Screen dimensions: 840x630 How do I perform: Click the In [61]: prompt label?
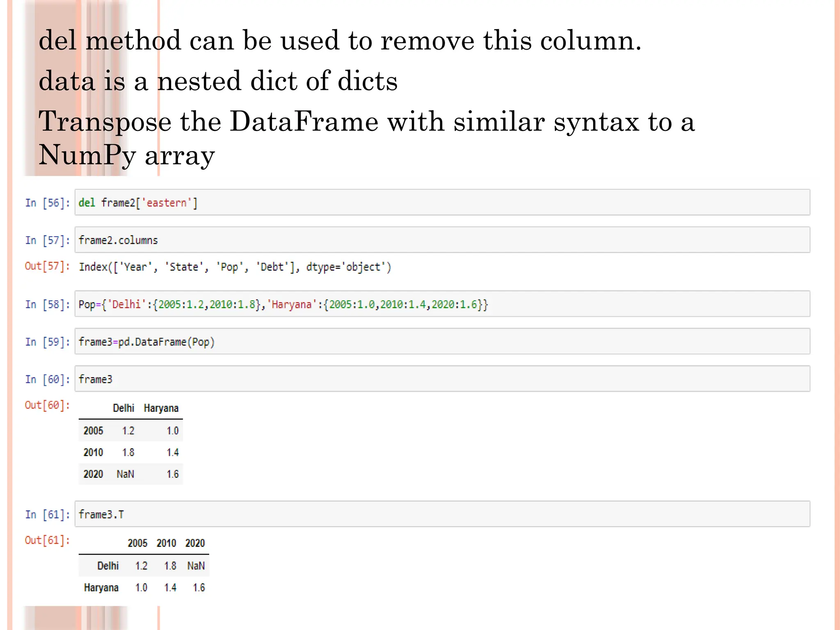(x=47, y=514)
